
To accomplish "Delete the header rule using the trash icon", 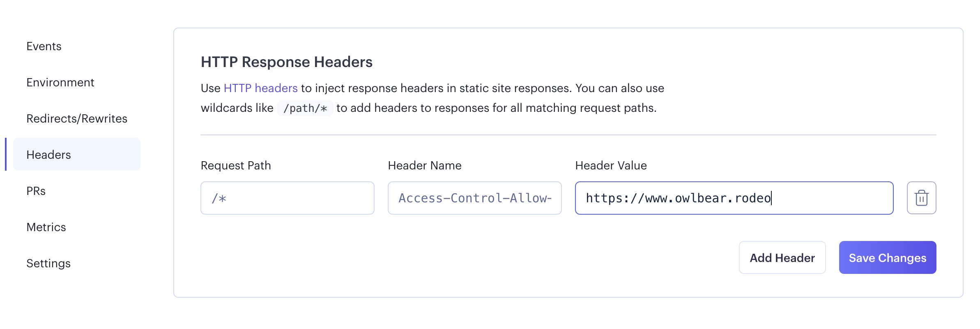I will click(921, 198).
